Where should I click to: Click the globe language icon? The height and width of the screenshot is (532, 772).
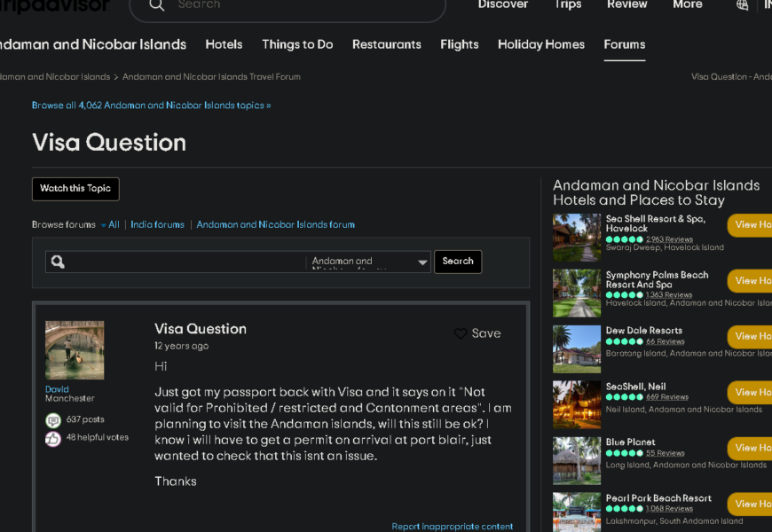[742, 5]
